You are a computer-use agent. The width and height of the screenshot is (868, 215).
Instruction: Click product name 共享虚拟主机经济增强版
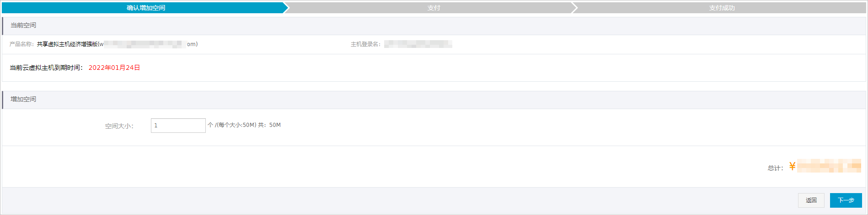[x=67, y=44]
